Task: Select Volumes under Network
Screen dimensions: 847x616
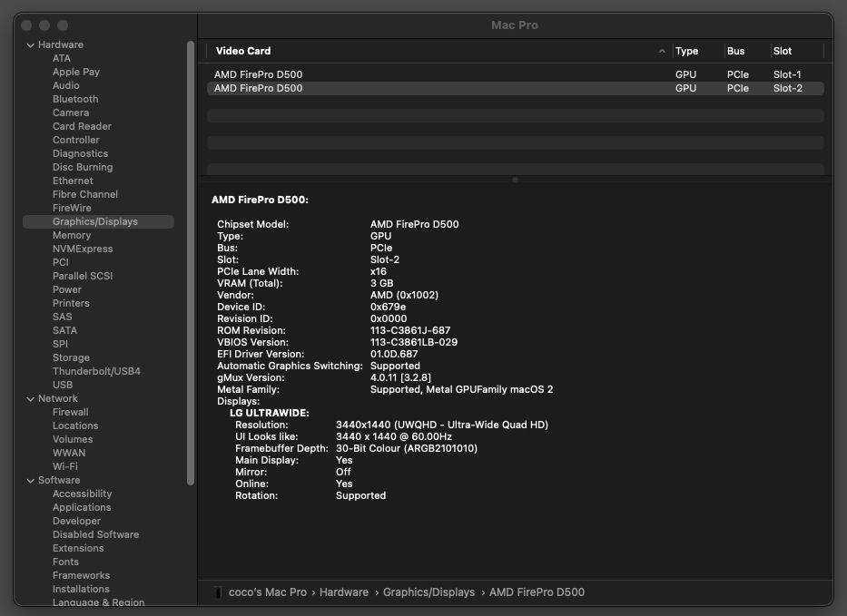Action: (x=73, y=439)
